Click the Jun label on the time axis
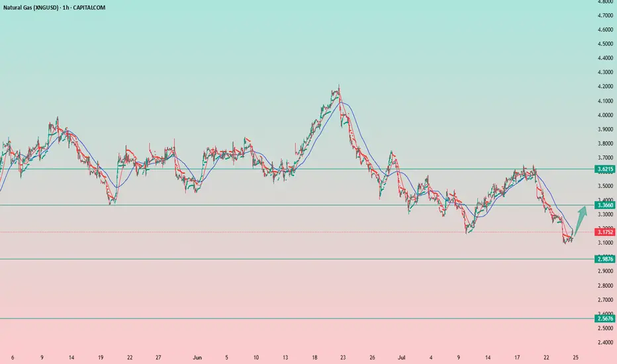The width and height of the screenshot is (617, 364). click(197, 357)
